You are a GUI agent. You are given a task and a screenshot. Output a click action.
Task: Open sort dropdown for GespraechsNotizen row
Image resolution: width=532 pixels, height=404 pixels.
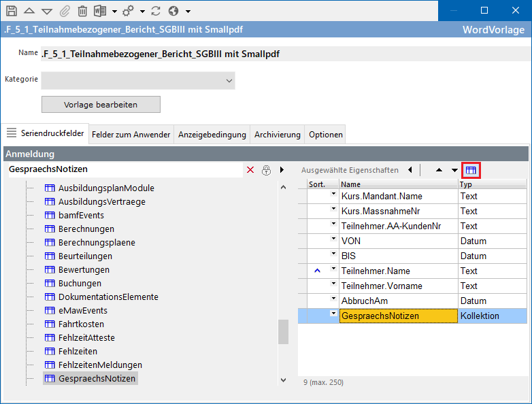[333, 314]
